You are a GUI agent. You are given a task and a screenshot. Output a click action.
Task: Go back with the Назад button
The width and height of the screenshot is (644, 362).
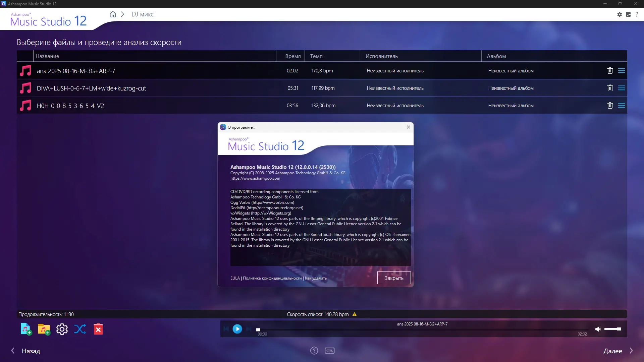coord(26,351)
